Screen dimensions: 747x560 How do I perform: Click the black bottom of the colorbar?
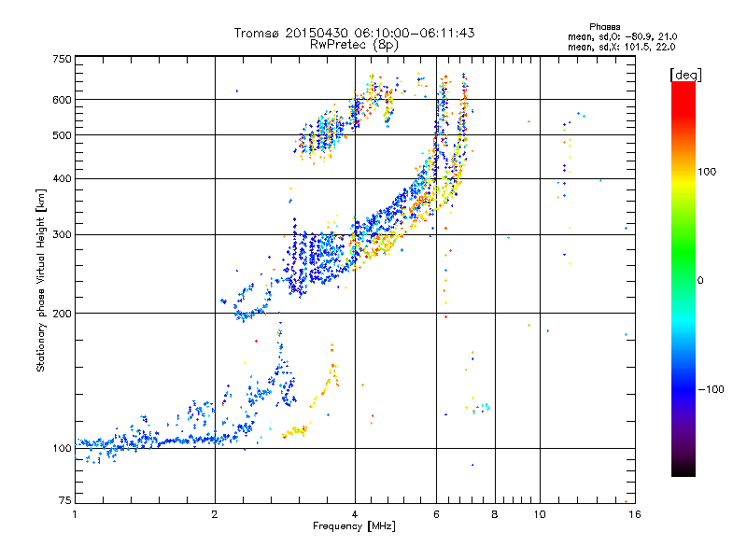click(683, 472)
